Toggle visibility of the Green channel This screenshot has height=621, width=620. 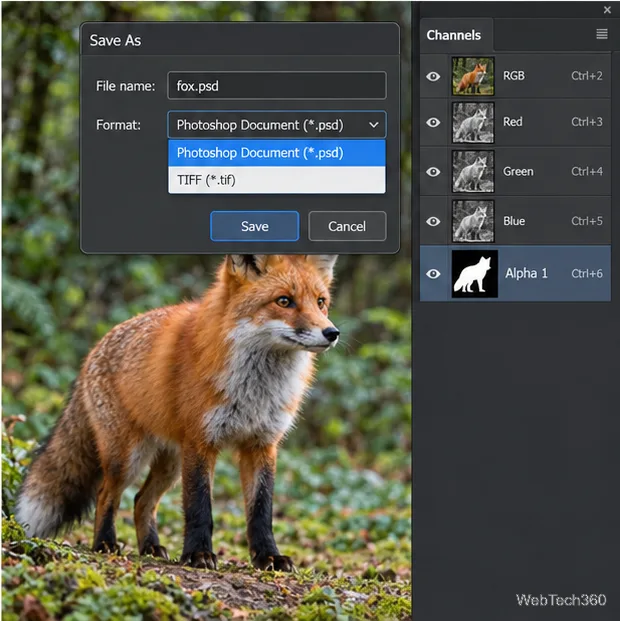[x=433, y=172]
